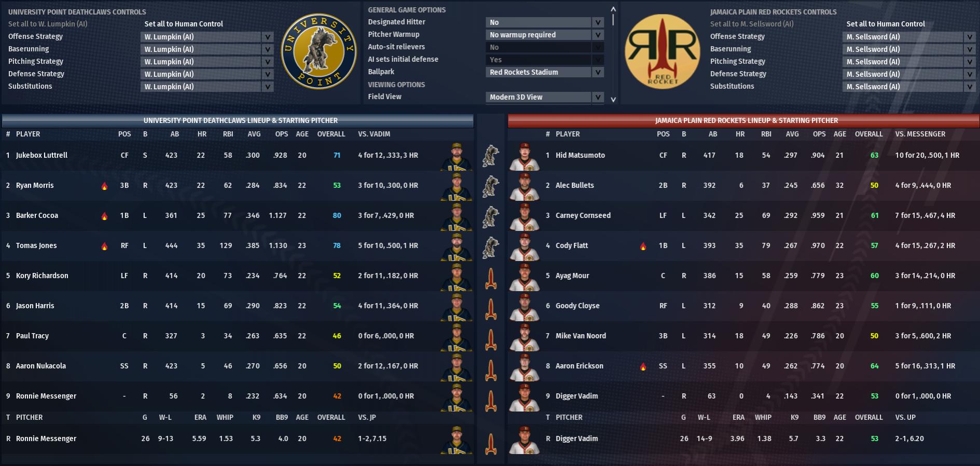The width and height of the screenshot is (980, 466).
Task: Click the game options scroll up arrow
Action: 613,9
